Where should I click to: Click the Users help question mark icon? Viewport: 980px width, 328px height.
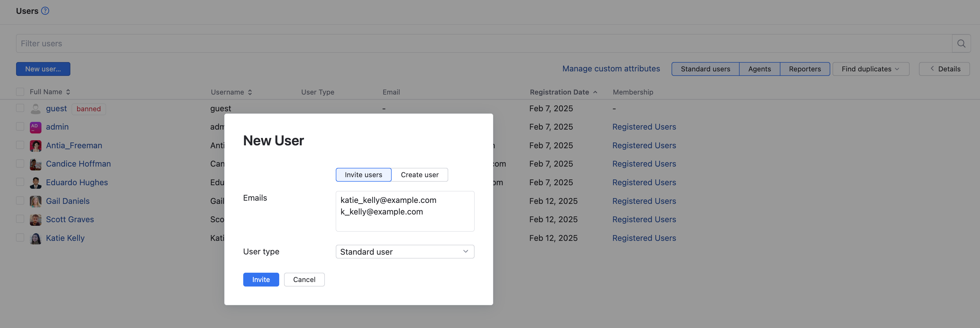45,11
